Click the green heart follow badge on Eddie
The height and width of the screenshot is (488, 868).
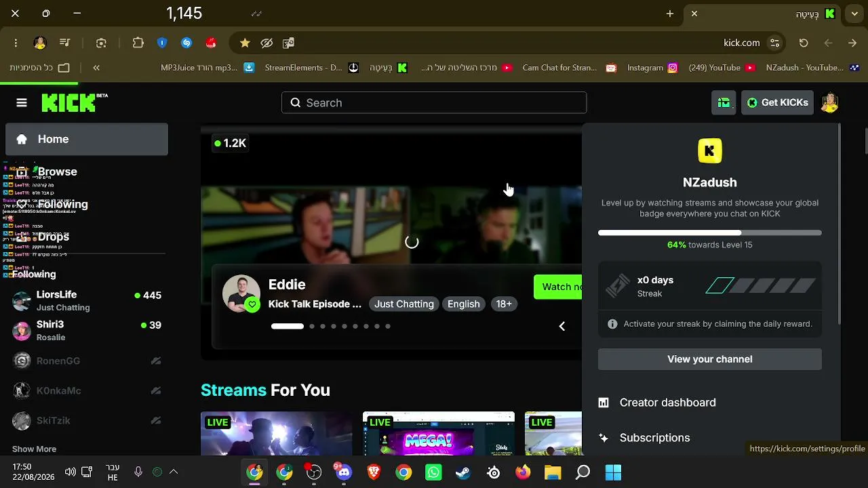click(x=252, y=305)
